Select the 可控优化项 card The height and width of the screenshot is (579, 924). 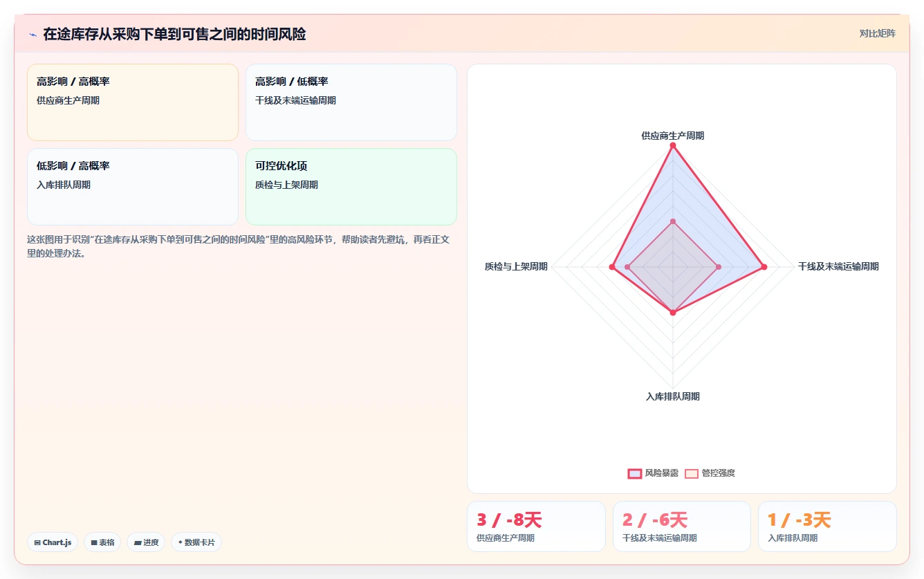tap(351, 187)
